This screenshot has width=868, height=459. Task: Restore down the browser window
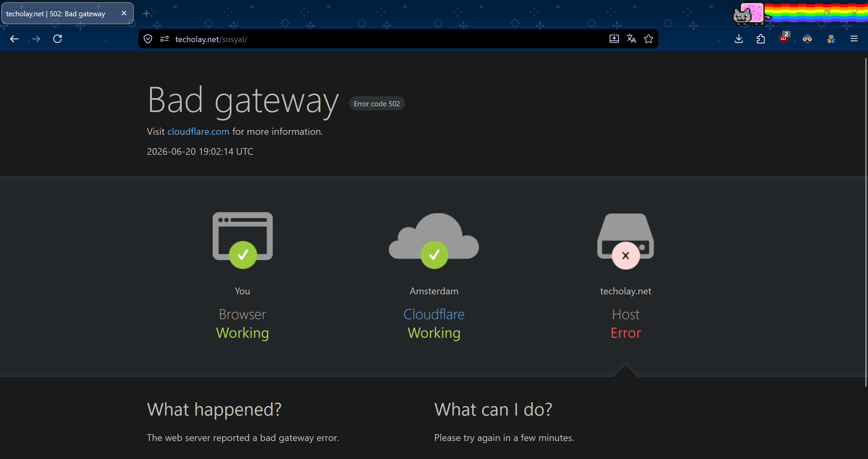click(x=827, y=13)
